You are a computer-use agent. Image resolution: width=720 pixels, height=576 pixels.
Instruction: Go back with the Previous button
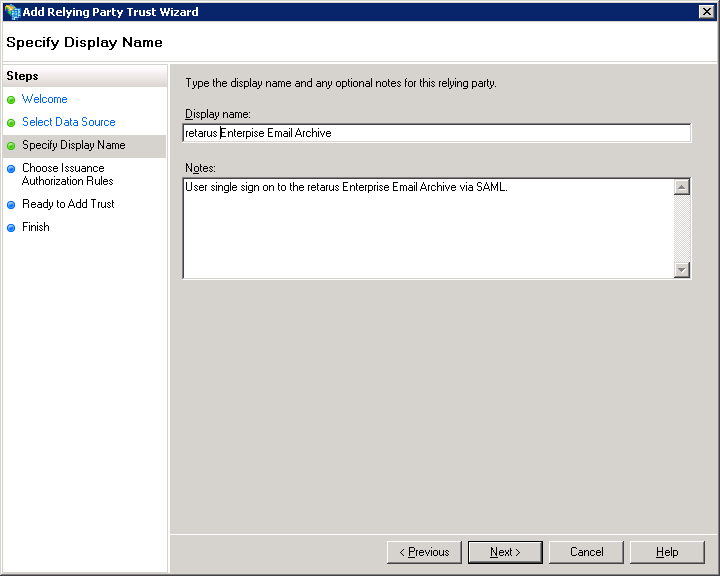click(424, 552)
